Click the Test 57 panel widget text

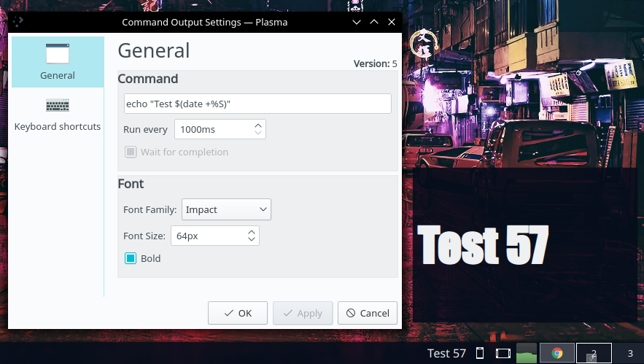pos(446,353)
